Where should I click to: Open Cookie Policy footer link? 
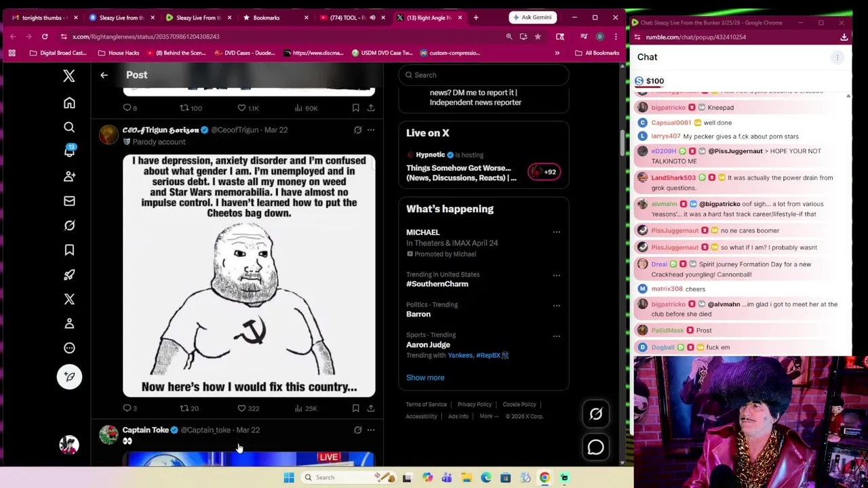(519, 405)
